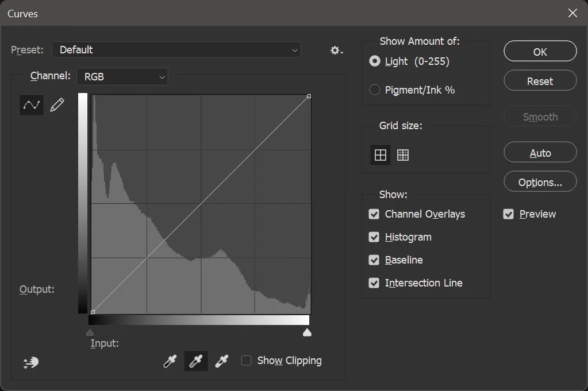Expand the Preset dropdown
Screen dimensions: 588x391
point(176,50)
